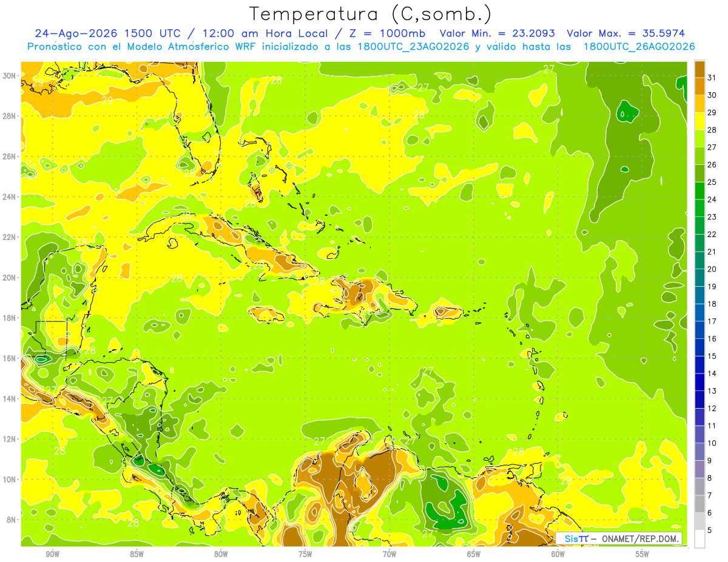The width and height of the screenshot is (728, 562).
Task: Click the colorbar number 26
Action: [712, 165]
